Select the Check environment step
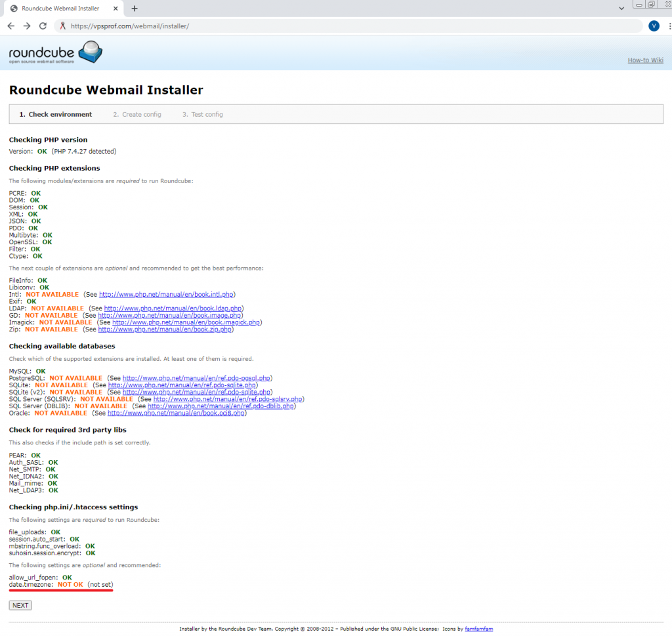The image size is (672, 636). pos(56,114)
